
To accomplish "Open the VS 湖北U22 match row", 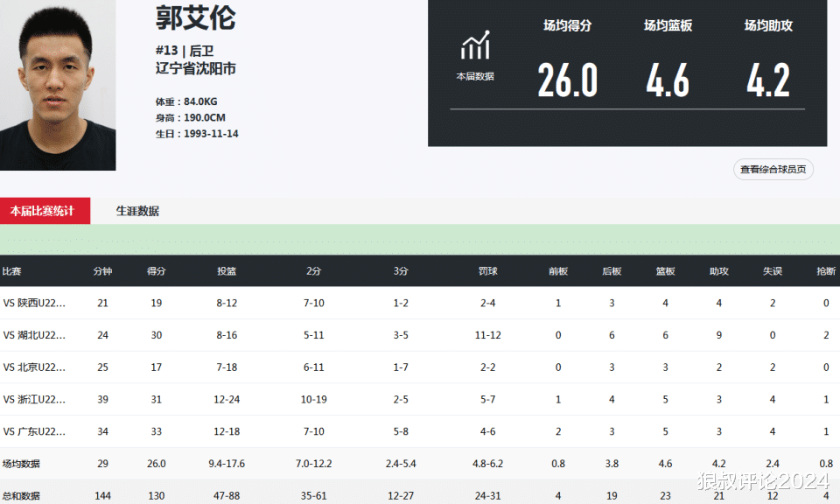I will point(420,335).
